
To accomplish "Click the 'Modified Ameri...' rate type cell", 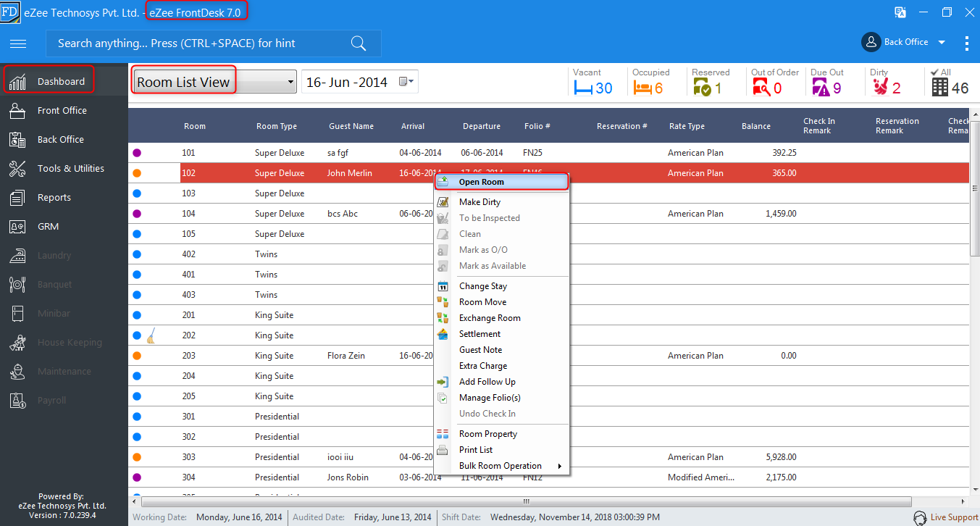I will [x=701, y=477].
